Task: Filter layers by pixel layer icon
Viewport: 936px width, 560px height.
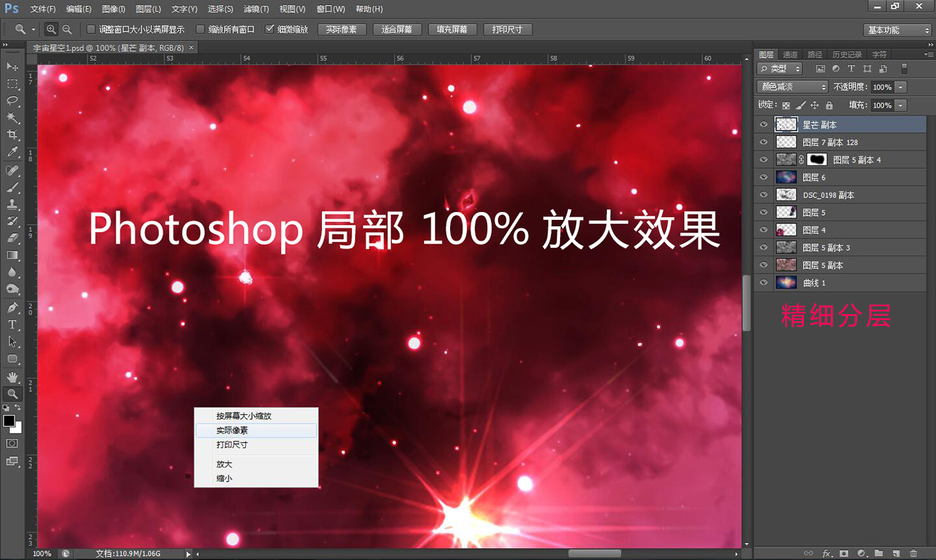Action: pyautogui.click(x=820, y=69)
